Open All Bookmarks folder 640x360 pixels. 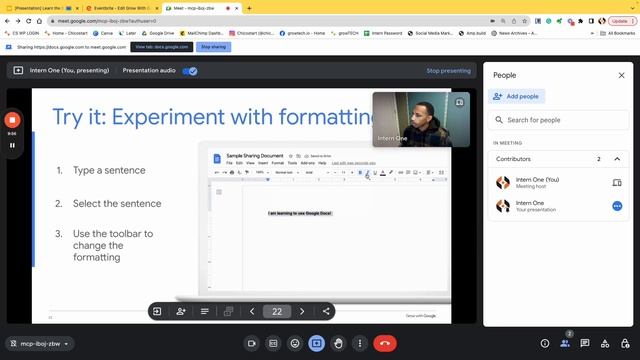pyautogui.click(x=618, y=33)
